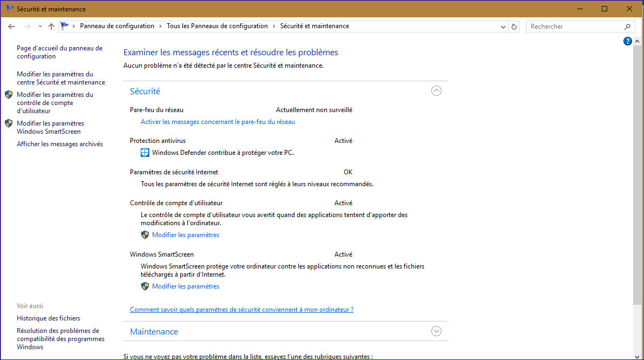The image size is (644, 360).
Task: Click the back navigation arrow
Action: tap(11, 27)
